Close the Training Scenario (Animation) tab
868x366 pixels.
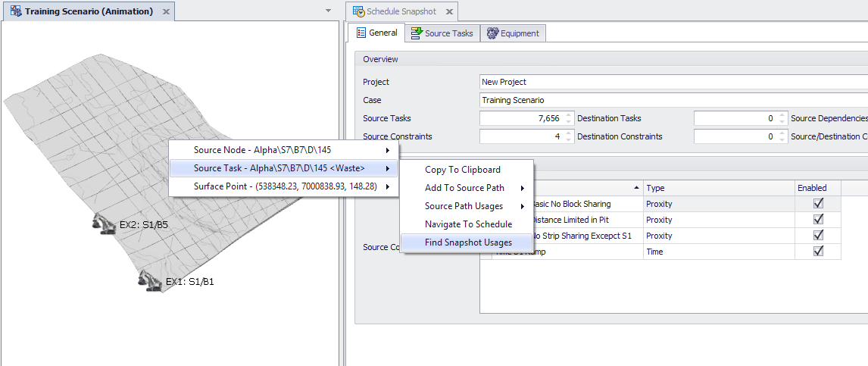click(166, 11)
